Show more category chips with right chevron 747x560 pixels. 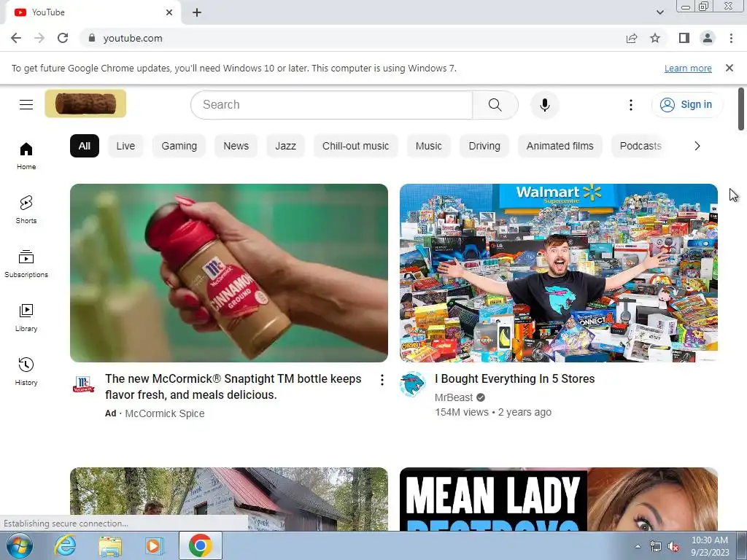[697, 146]
